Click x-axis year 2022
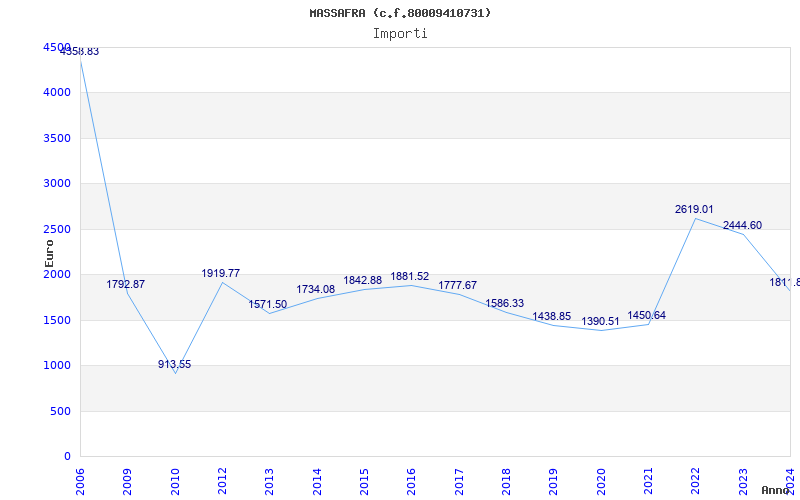The width and height of the screenshot is (800, 500). tap(695, 482)
